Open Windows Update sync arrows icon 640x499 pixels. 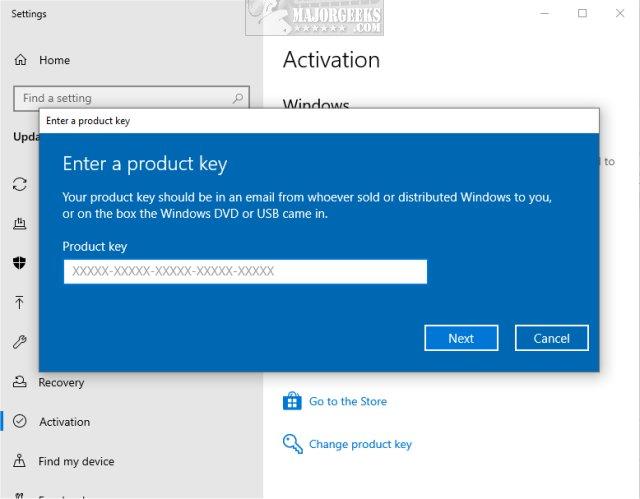point(20,184)
